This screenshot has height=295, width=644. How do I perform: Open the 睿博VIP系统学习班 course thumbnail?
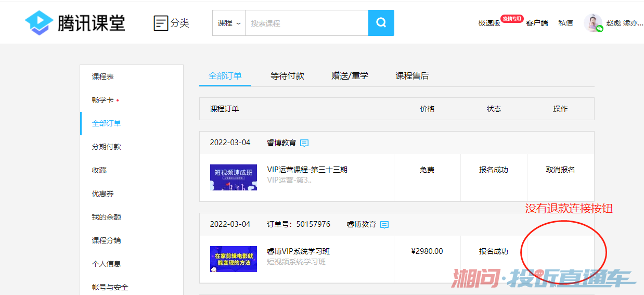tap(234, 259)
